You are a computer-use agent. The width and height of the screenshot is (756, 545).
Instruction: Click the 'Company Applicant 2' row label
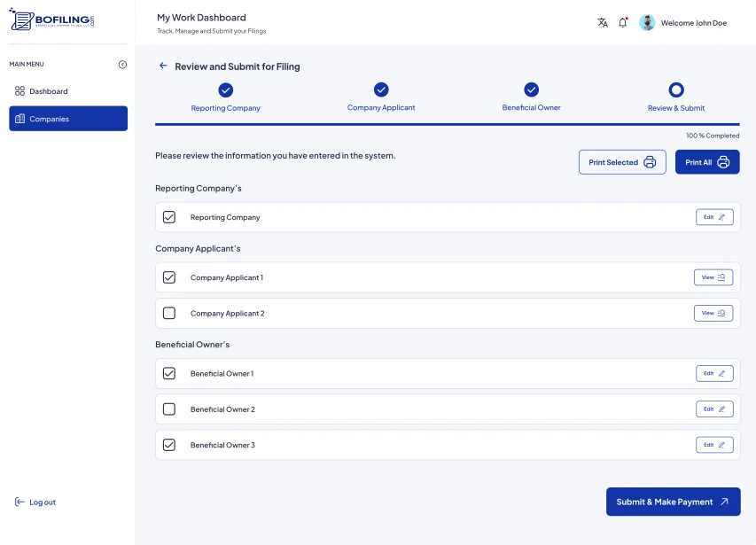click(228, 314)
